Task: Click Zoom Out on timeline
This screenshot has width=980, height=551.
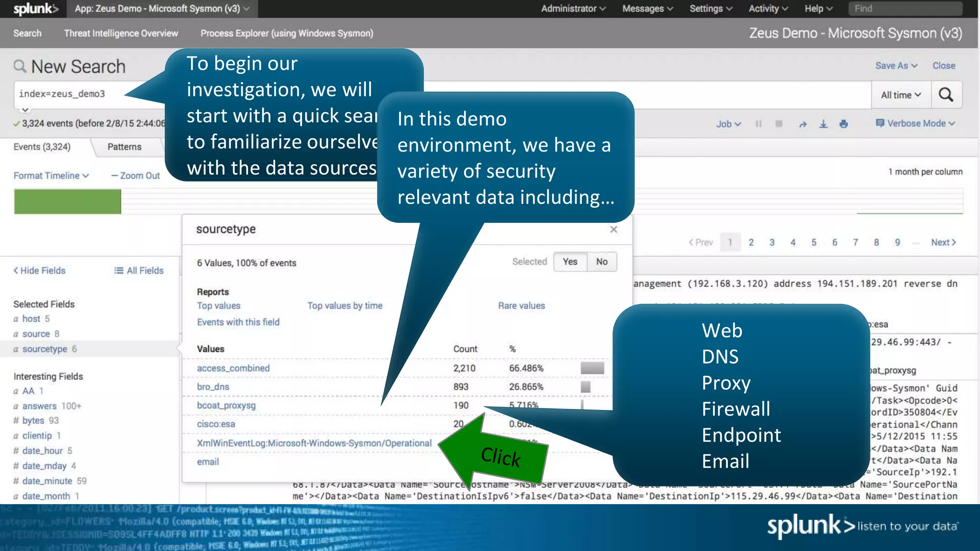Action: click(135, 176)
